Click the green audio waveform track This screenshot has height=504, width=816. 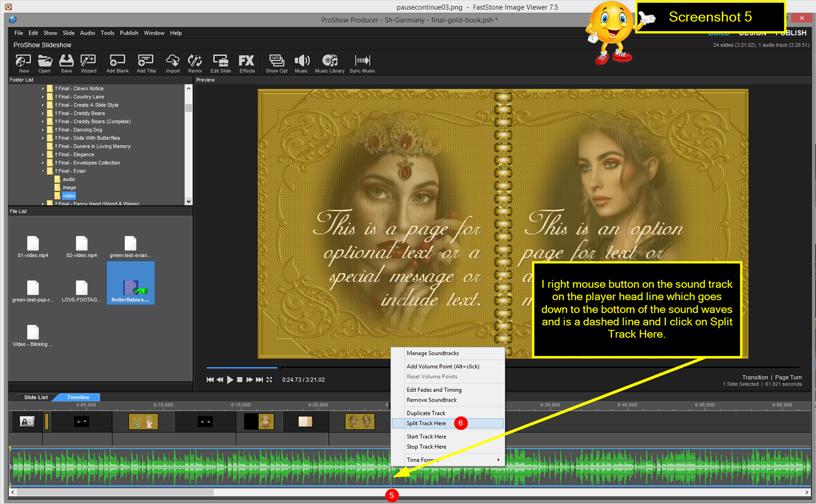click(x=410, y=467)
